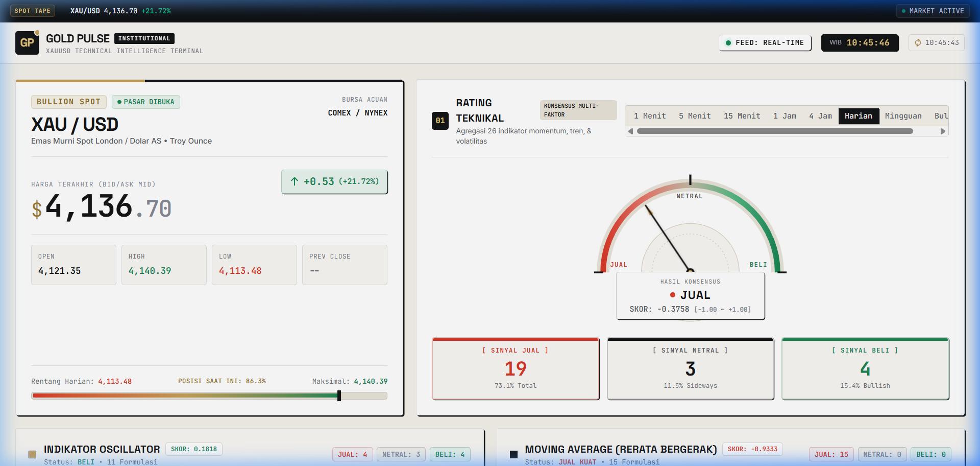Choose the 4 Jam timeframe tab
Viewport: 980px width, 466px height.
point(820,116)
